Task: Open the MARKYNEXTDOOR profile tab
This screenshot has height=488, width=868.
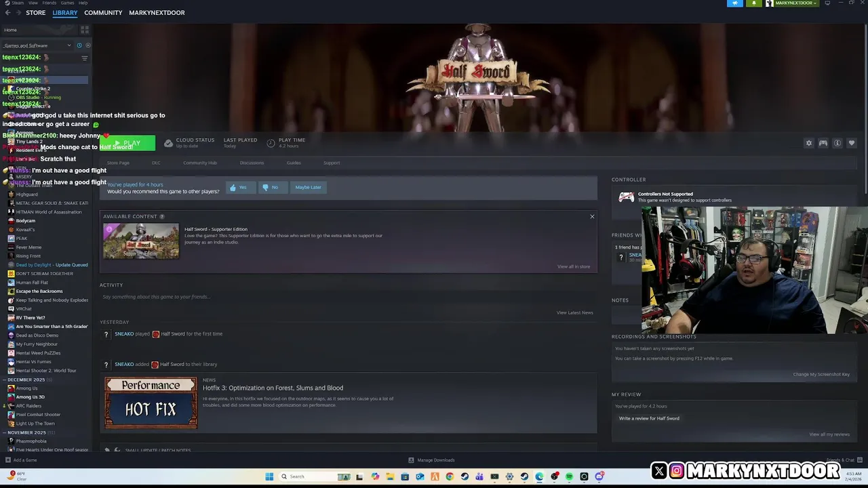Action: [157, 12]
